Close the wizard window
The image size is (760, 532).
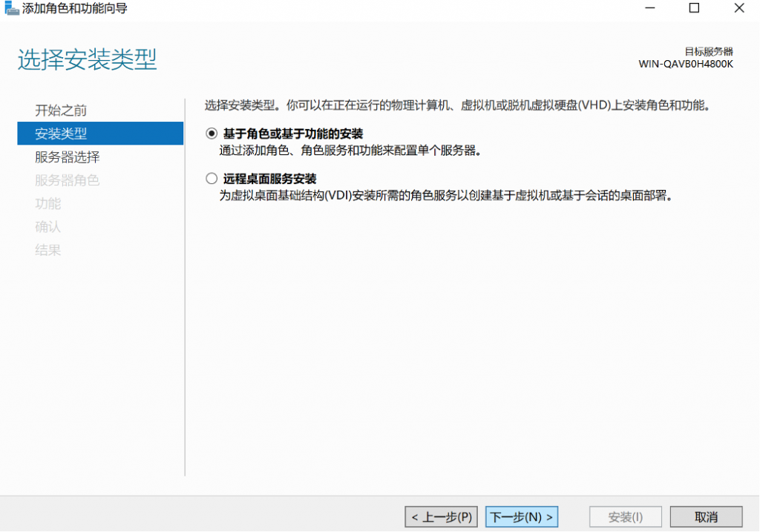pyautogui.click(x=739, y=8)
